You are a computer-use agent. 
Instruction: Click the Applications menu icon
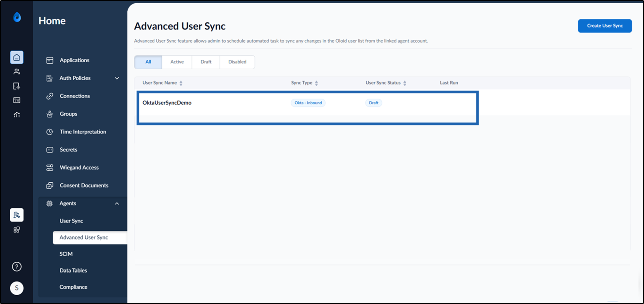click(x=50, y=60)
